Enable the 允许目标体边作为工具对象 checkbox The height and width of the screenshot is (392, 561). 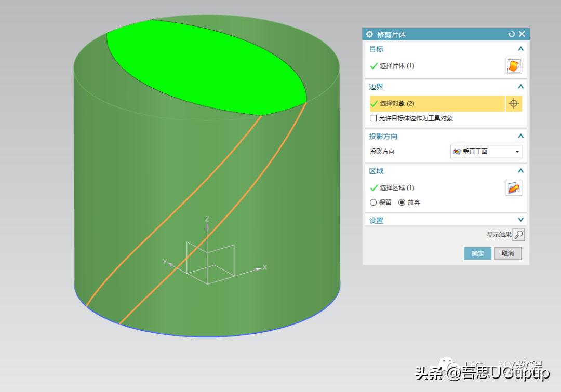pos(373,118)
